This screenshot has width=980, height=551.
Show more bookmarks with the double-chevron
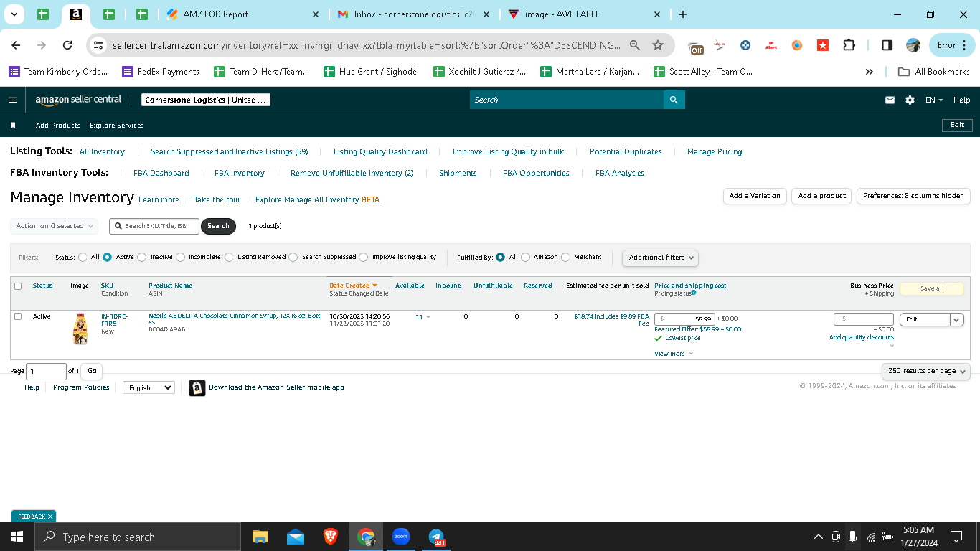click(870, 72)
